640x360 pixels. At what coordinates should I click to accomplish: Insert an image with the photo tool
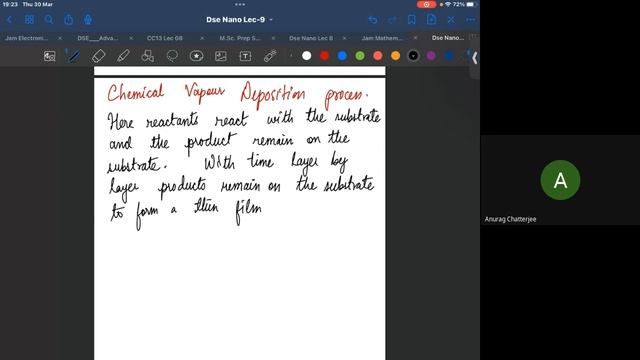[x=221, y=56]
